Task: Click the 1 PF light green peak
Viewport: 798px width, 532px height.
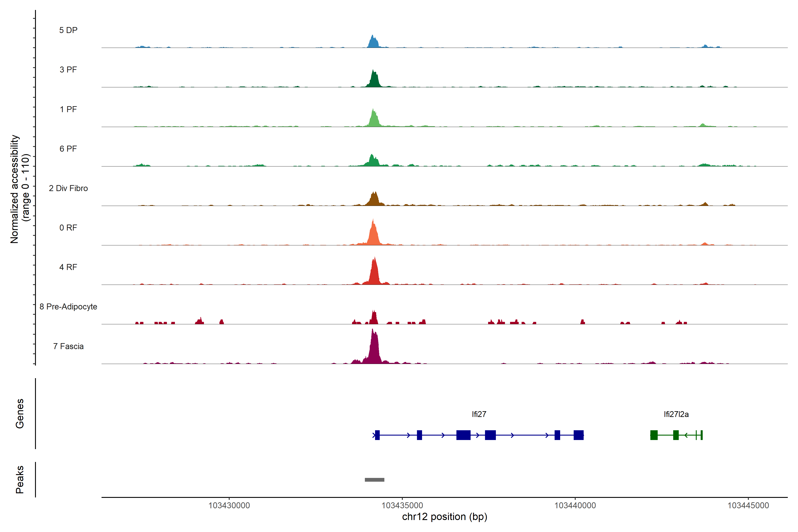Action: click(x=374, y=119)
